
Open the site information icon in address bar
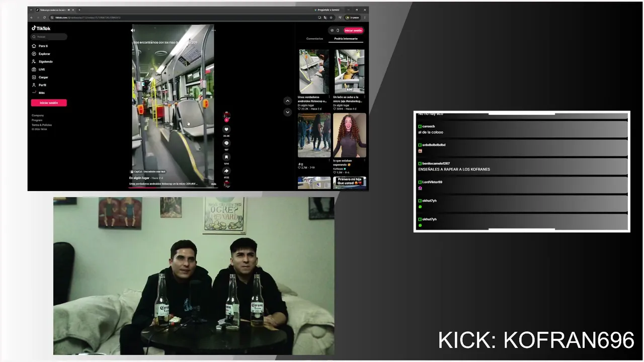point(52,18)
